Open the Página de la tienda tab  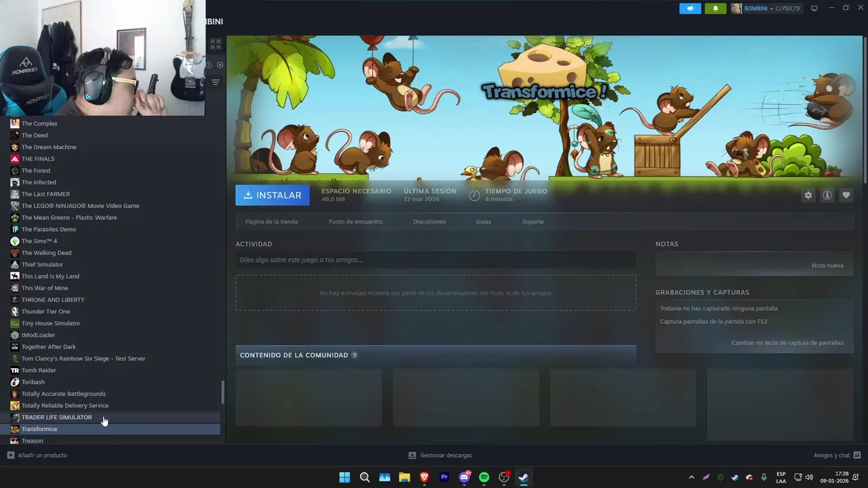[271, 222]
